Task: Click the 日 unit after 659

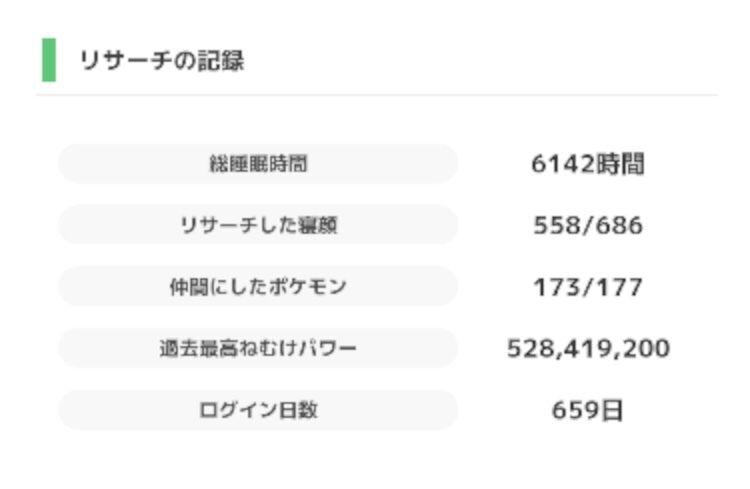Action: (x=612, y=411)
